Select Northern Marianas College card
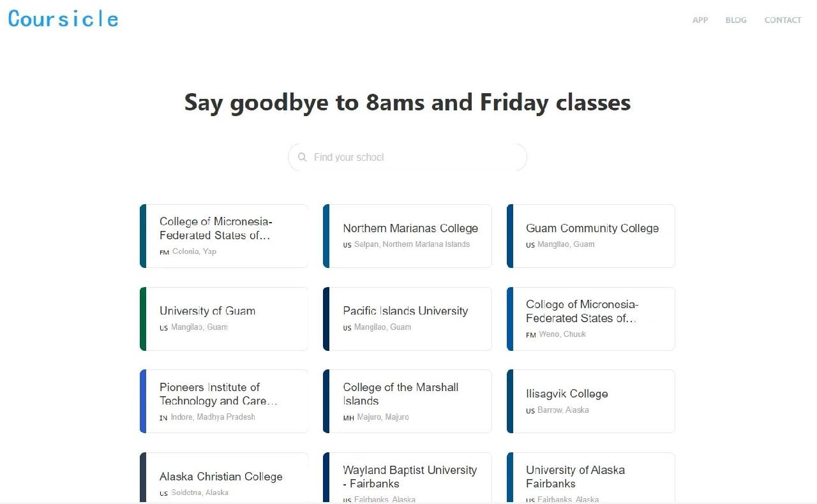The width and height of the screenshot is (817, 504). 407,236
